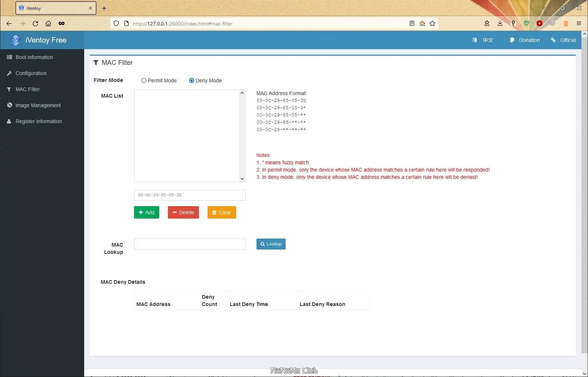Focus the MAC Lookup input field
This screenshot has height=377, width=588.
click(190, 244)
